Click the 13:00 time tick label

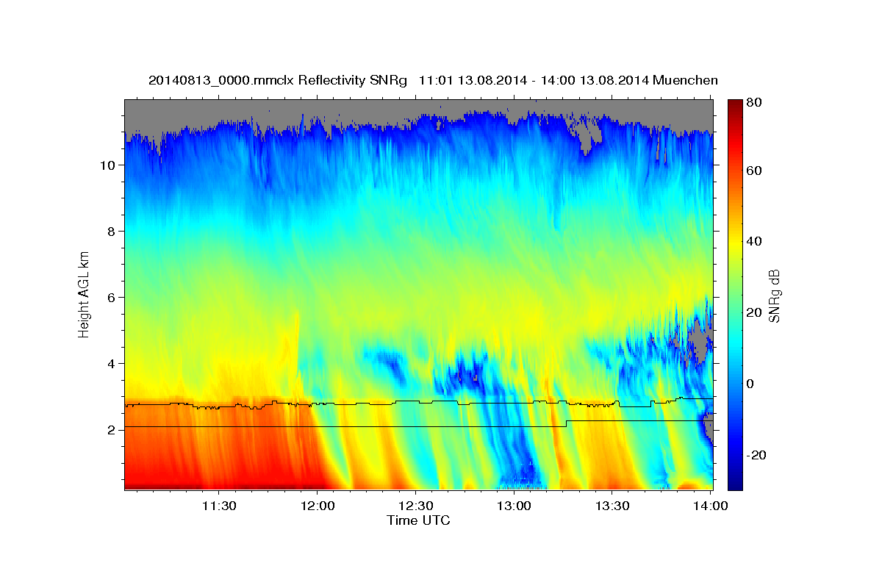(x=514, y=506)
